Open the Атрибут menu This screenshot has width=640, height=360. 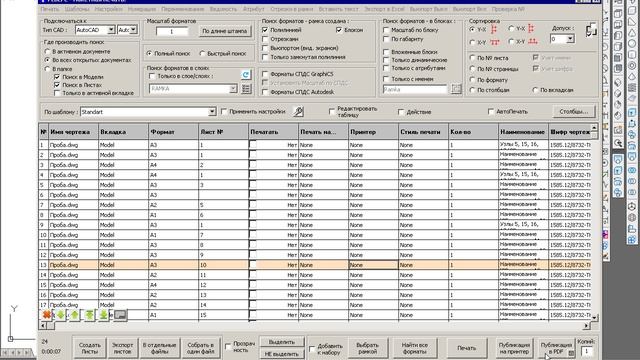pos(253,9)
